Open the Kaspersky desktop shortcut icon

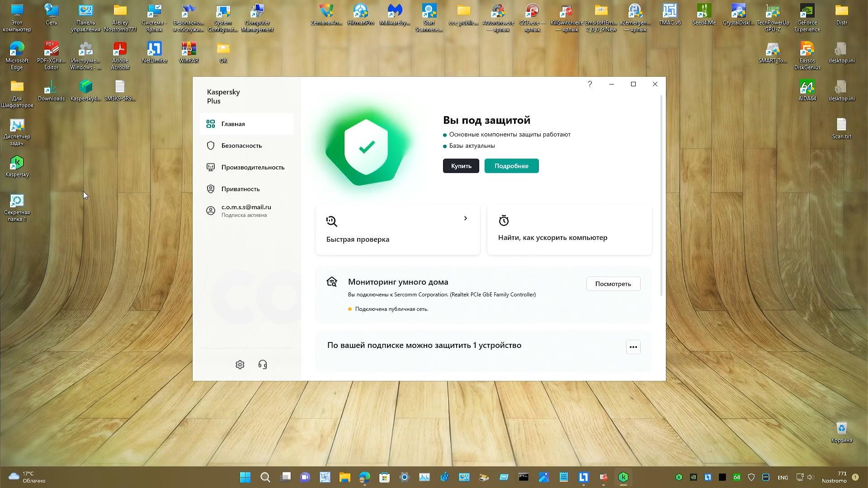coord(17,163)
